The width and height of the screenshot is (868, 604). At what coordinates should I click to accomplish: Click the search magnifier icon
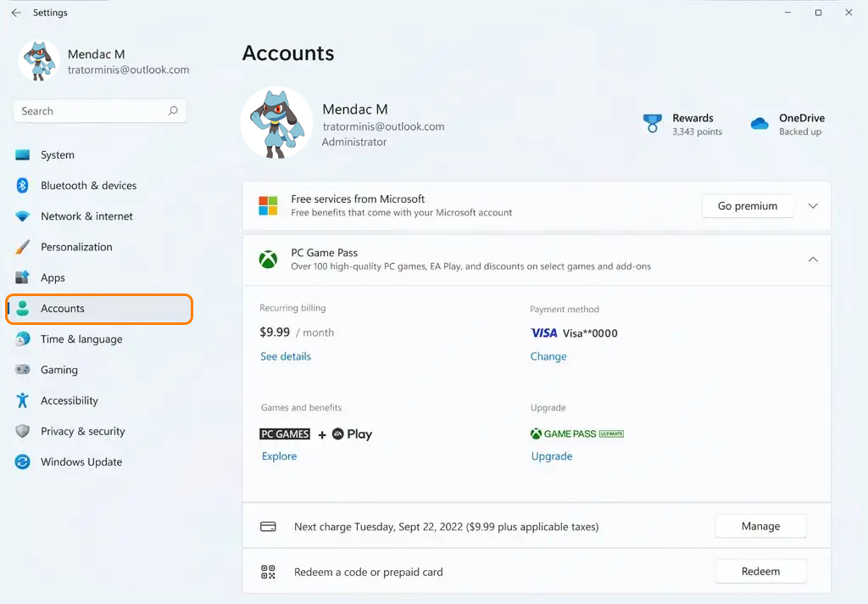(173, 111)
